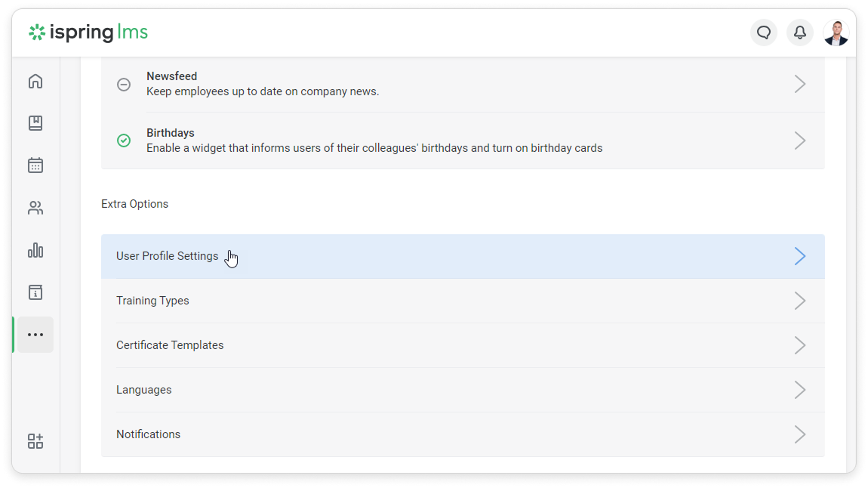Open the Reports bar chart icon

pyautogui.click(x=35, y=250)
